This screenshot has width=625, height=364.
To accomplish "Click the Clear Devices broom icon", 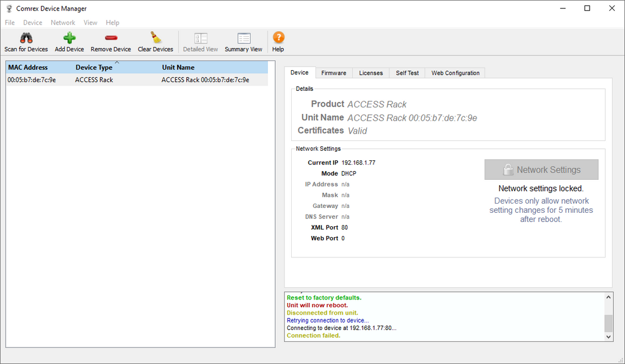I will pos(156,37).
